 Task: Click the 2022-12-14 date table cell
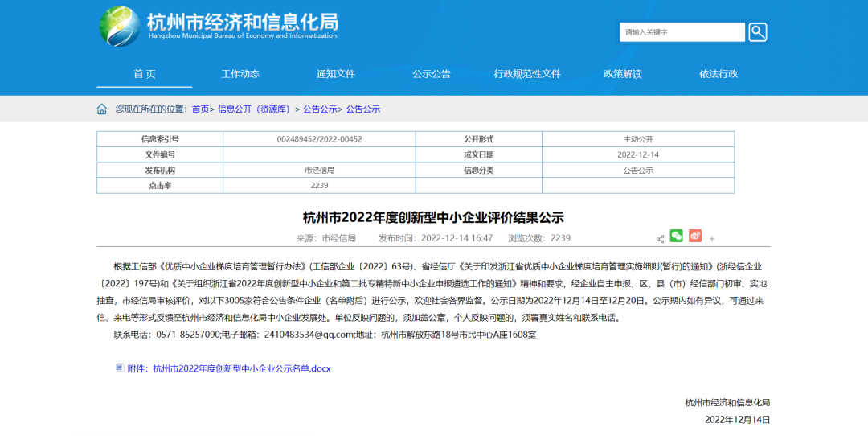click(638, 154)
